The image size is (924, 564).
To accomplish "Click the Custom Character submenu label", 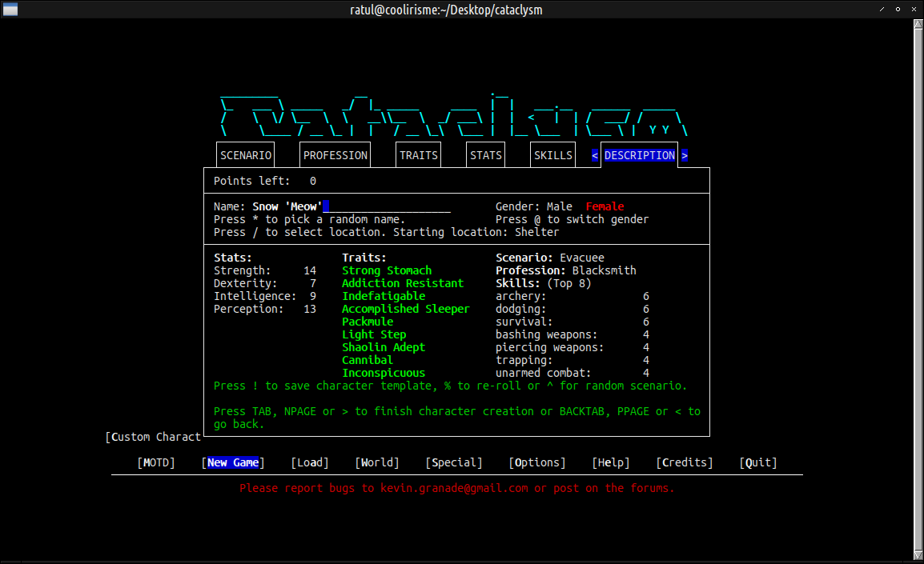I will coord(153,437).
